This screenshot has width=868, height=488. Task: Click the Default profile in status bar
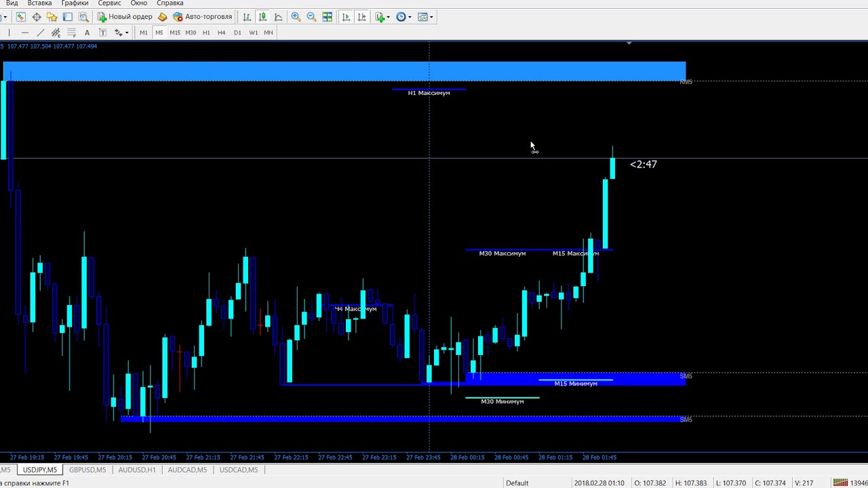517,483
